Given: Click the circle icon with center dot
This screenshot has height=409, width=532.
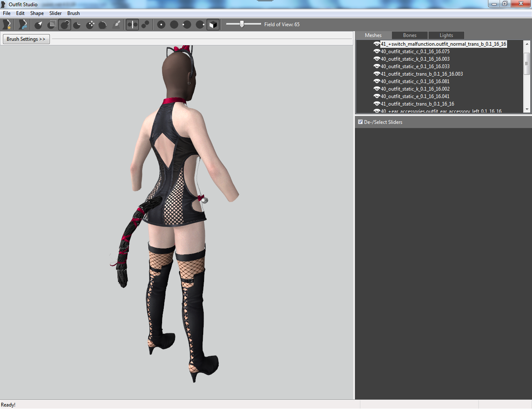Looking at the screenshot, I should click(161, 25).
